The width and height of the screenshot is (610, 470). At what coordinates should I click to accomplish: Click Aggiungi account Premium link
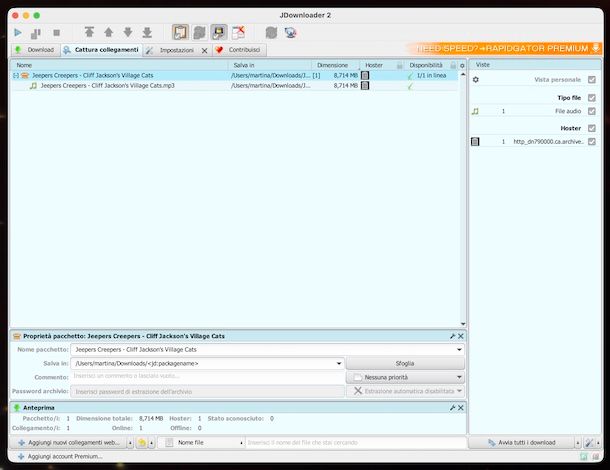(x=60, y=456)
